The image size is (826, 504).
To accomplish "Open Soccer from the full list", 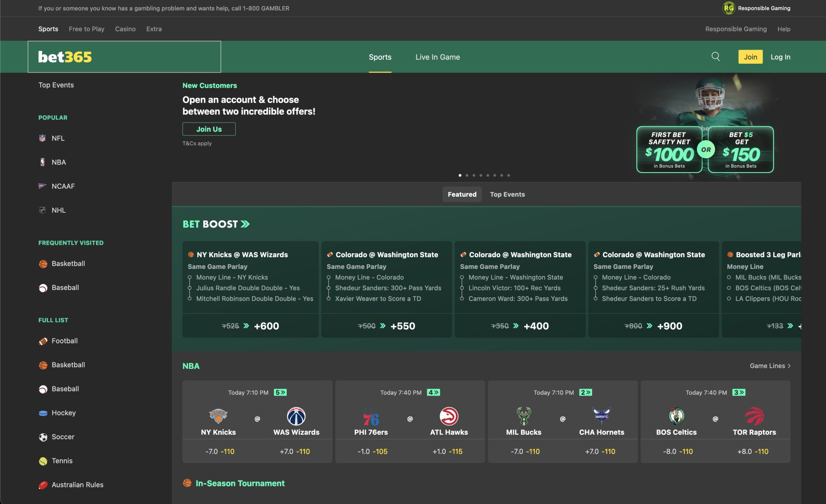I will [62, 437].
